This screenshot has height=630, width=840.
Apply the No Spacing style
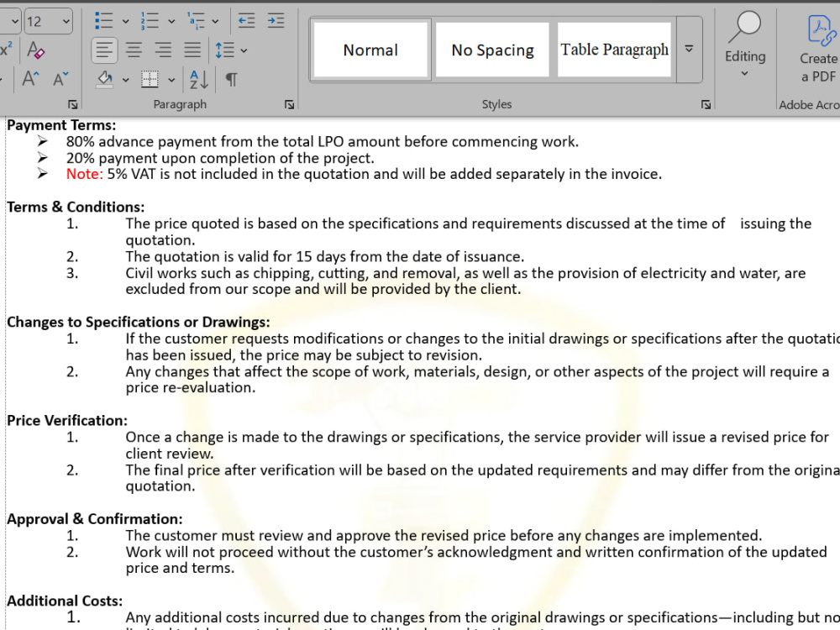coord(492,50)
